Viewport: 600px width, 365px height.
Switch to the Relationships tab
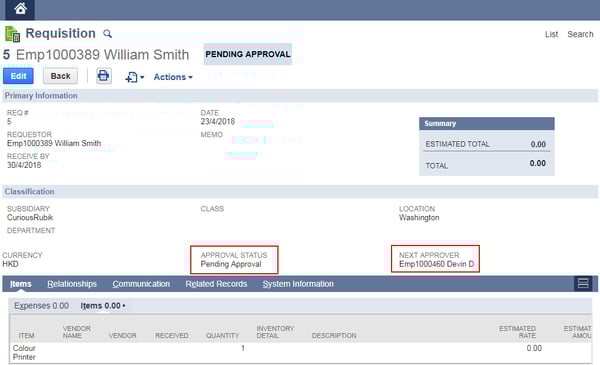point(72,284)
